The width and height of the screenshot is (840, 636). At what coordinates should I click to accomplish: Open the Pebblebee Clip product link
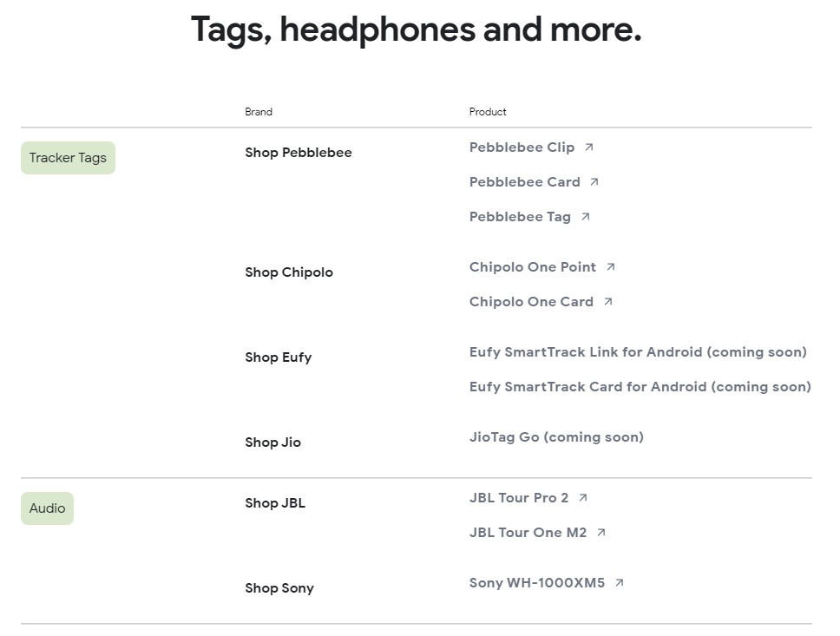point(522,148)
